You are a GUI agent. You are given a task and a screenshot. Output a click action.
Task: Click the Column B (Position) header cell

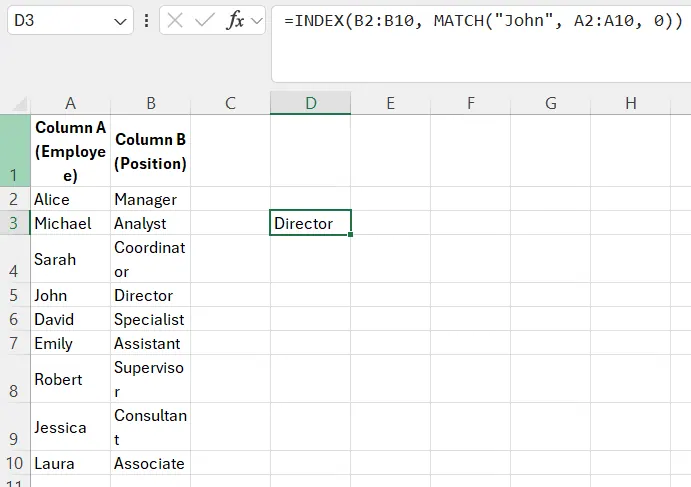tap(150, 150)
